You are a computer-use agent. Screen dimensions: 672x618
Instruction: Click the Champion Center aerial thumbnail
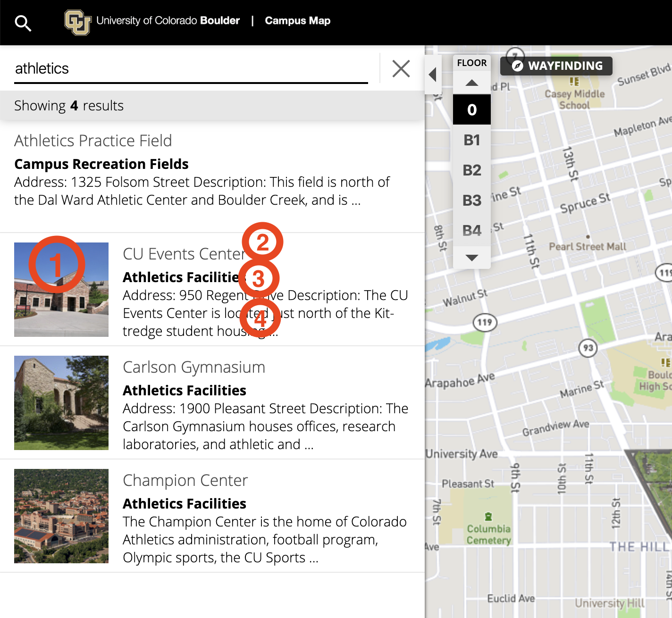(x=61, y=516)
